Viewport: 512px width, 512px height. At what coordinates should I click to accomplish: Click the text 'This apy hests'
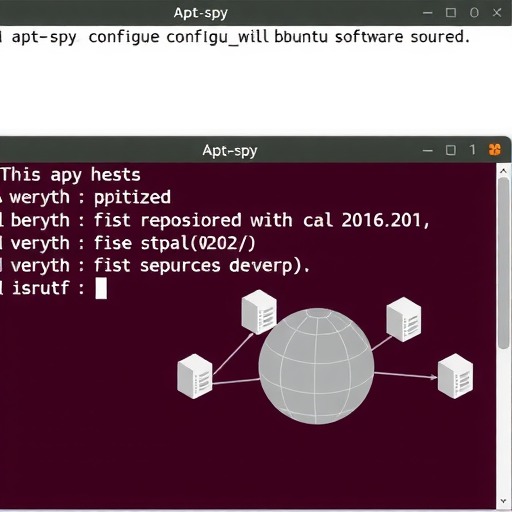[70, 175]
